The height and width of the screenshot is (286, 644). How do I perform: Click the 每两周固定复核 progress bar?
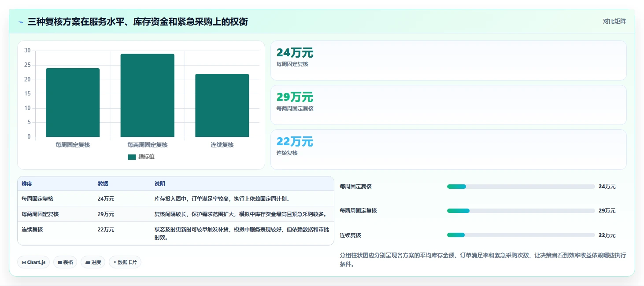pos(521,211)
